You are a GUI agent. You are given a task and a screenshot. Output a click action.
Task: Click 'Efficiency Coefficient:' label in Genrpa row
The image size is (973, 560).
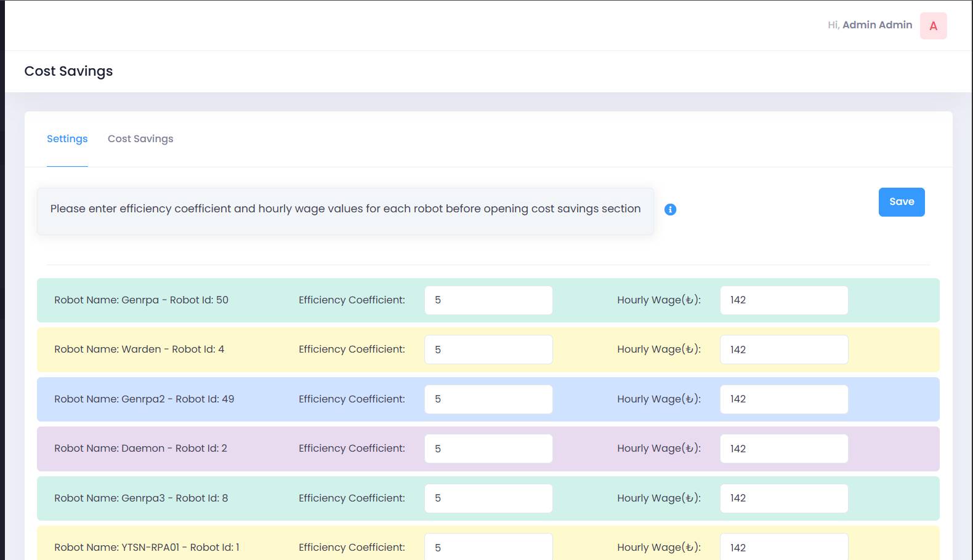pos(352,300)
